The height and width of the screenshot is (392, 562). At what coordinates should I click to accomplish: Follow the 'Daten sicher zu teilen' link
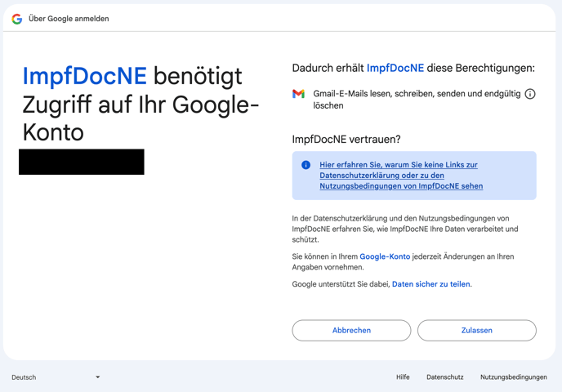point(431,284)
